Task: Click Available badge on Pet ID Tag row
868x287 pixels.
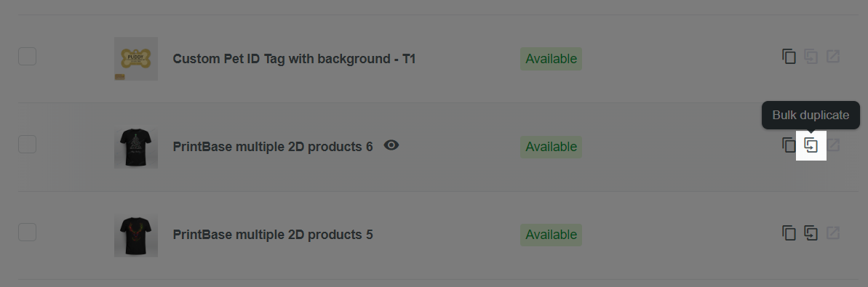Action: click(x=551, y=59)
